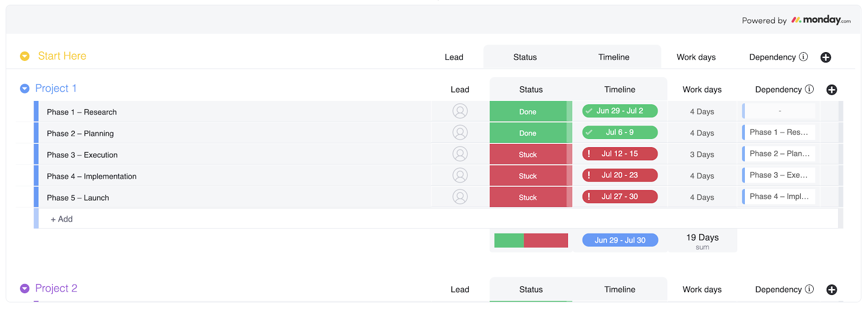Assign lead avatar for Phase 5 – Launch
868x309 pixels.
pos(460,197)
